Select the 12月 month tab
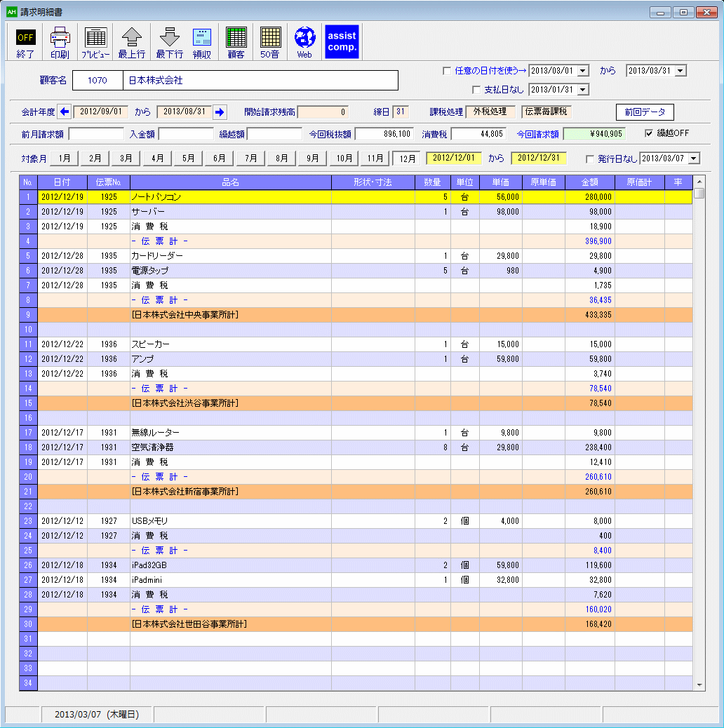The height and width of the screenshot is (728, 724). (x=407, y=159)
